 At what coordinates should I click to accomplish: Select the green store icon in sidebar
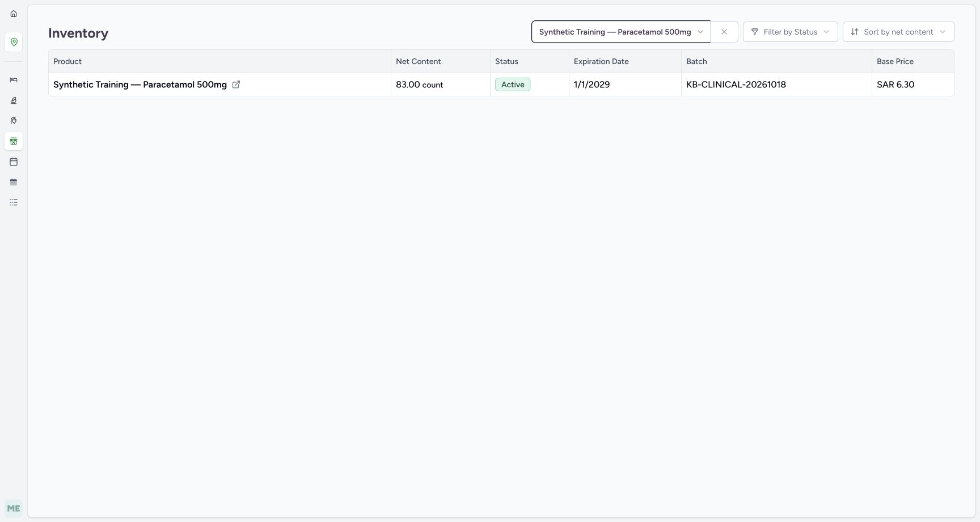coord(14,141)
